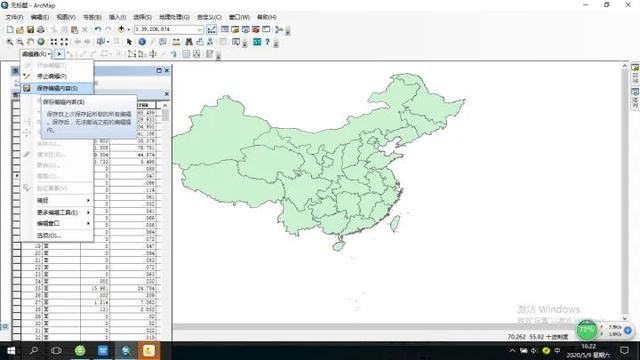Select attribute table row 20 selector box
640x360 pixels.
[16, 253]
